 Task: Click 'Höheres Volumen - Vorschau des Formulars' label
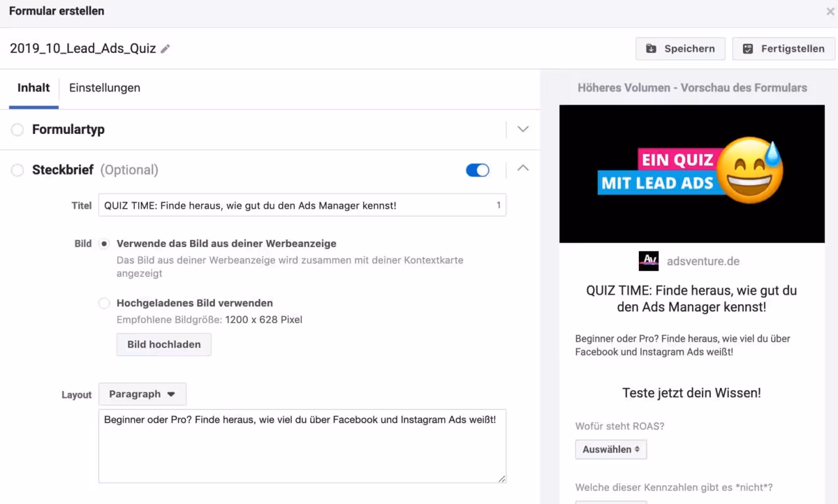pyautogui.click(x=692, y=88)
